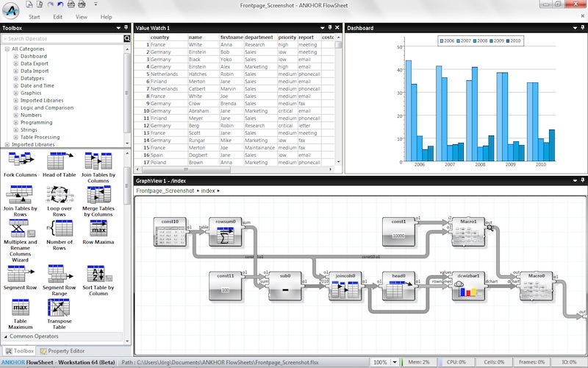
Task: Switch to the Property Editor tab
Action: tap(62, 351)
